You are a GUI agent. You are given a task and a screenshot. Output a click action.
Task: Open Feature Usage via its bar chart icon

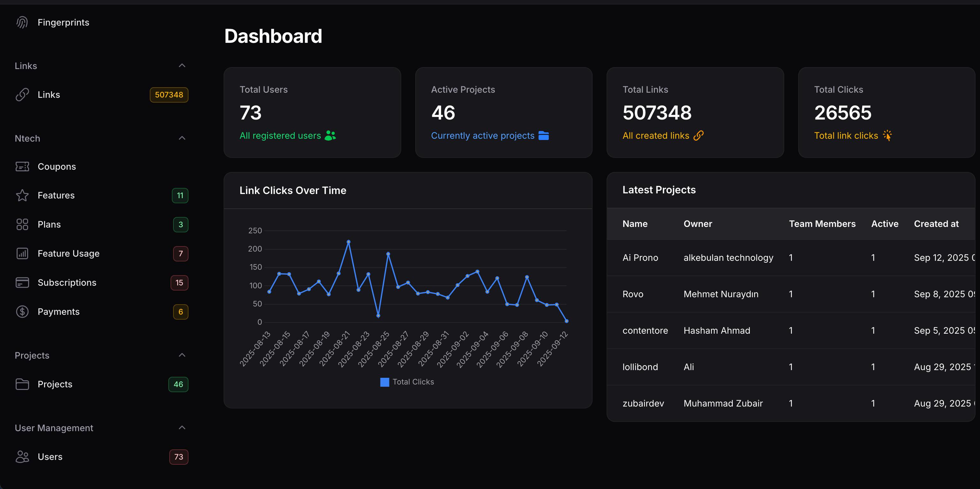(22, 253)
